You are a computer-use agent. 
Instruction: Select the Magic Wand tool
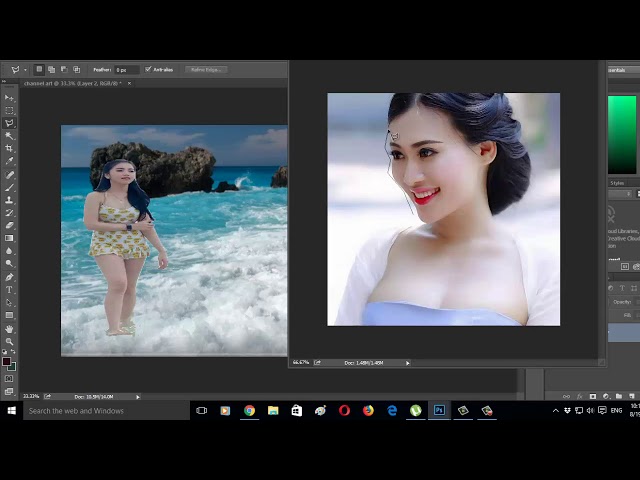click(9, 136)
